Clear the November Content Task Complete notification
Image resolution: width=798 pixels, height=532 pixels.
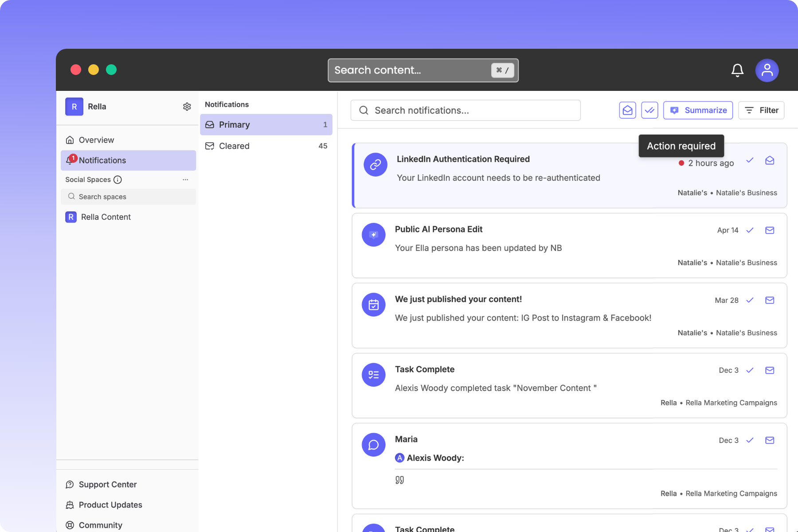point(750,370)
